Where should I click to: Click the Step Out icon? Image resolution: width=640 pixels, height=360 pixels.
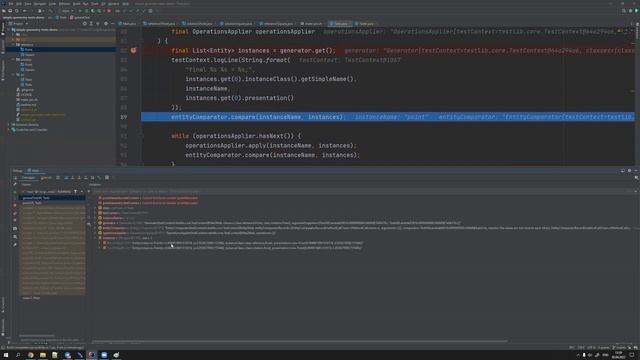point(86,178)
